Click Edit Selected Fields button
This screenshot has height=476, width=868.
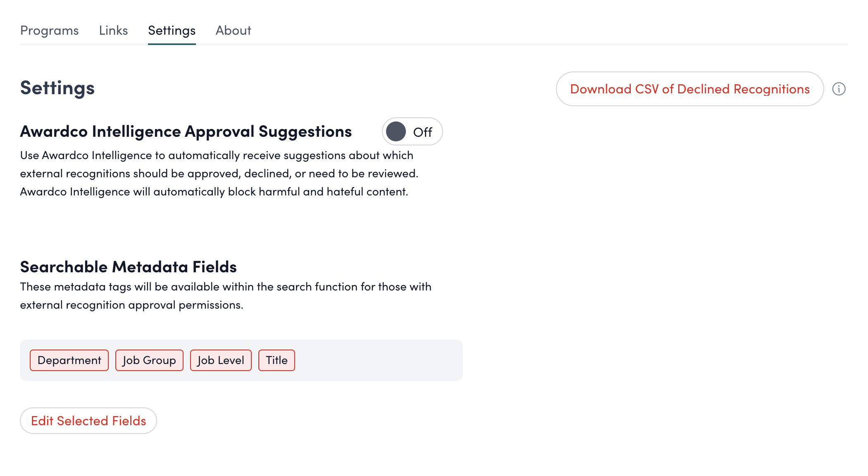click(x=88, y=421)
